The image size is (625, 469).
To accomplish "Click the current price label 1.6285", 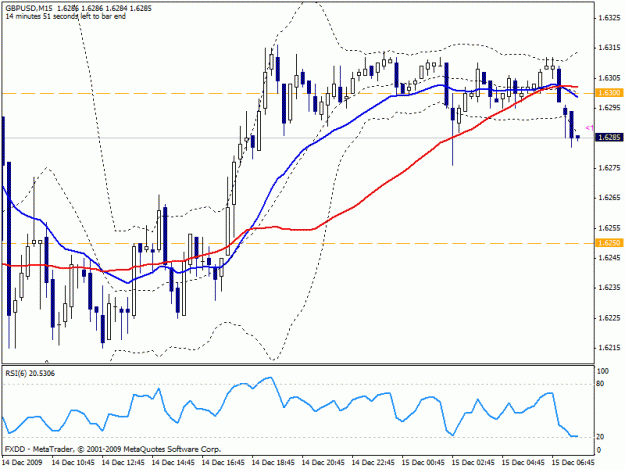I will coord(609,137).
